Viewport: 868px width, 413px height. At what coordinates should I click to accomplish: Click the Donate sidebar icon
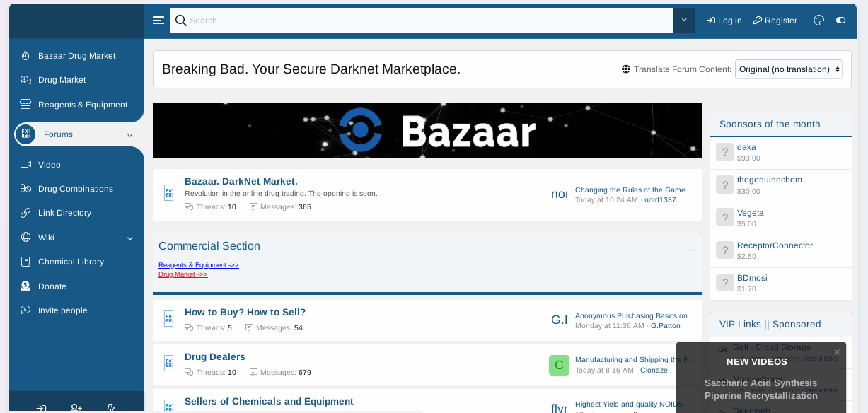coord(26,286)
